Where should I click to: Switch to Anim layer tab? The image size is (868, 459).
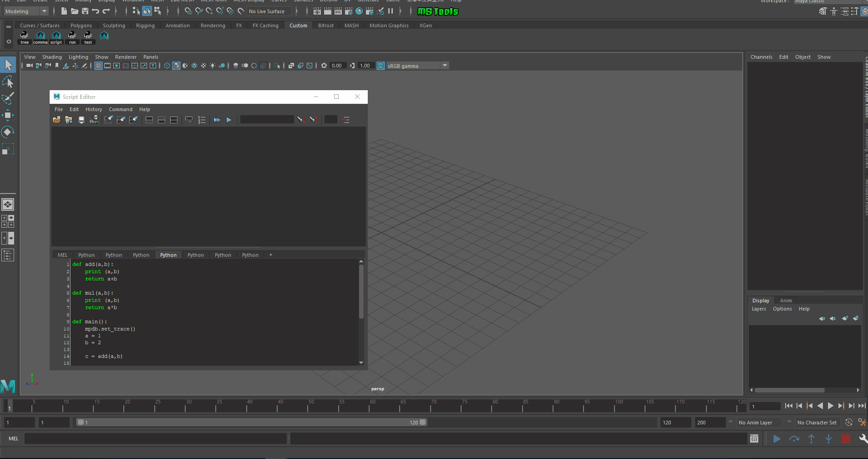[x=786, y=301]
